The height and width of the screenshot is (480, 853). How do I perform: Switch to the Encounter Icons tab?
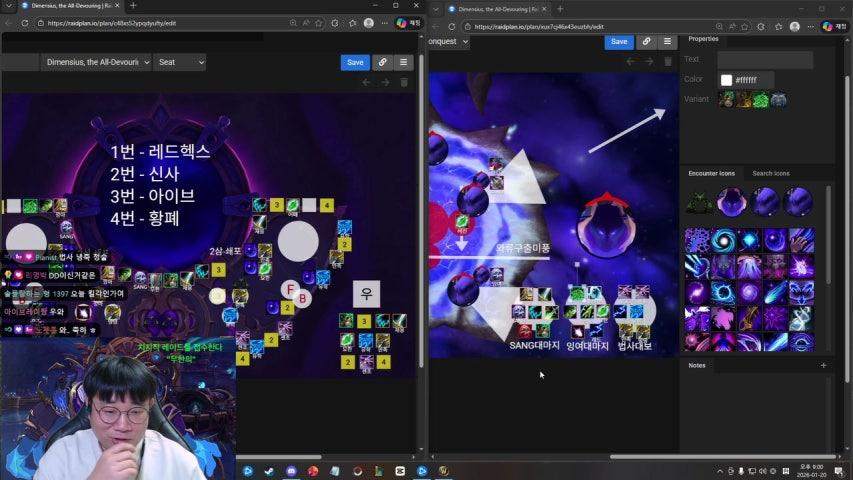click(711, 174)
